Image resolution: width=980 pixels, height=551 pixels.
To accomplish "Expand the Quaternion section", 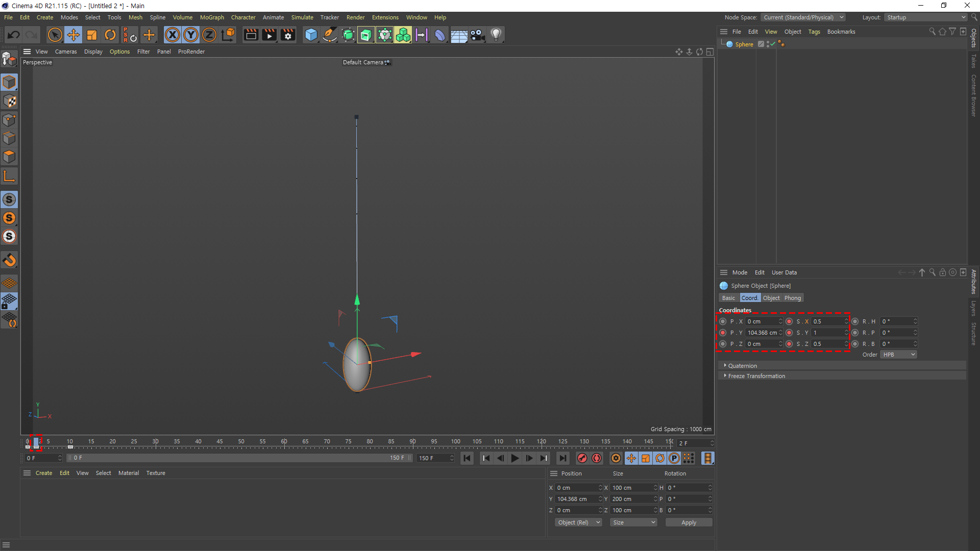I will [742, 366].
